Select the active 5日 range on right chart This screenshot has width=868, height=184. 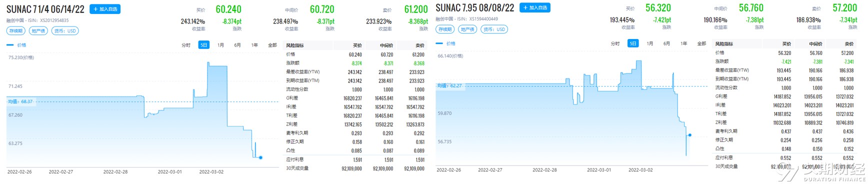(633, 43)
